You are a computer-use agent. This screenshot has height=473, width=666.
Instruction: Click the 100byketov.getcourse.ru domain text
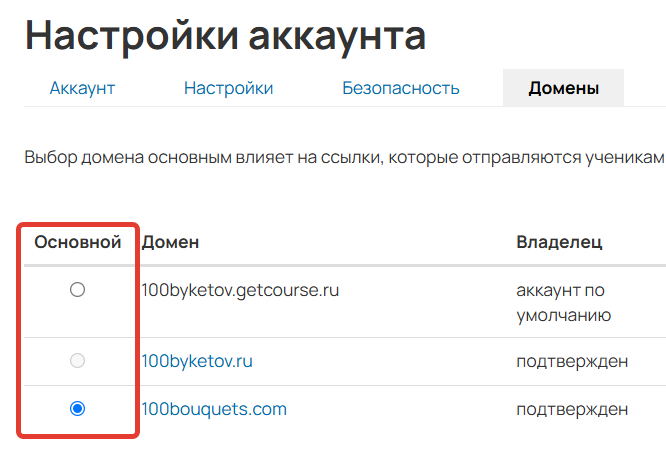[x=240, y=290]
